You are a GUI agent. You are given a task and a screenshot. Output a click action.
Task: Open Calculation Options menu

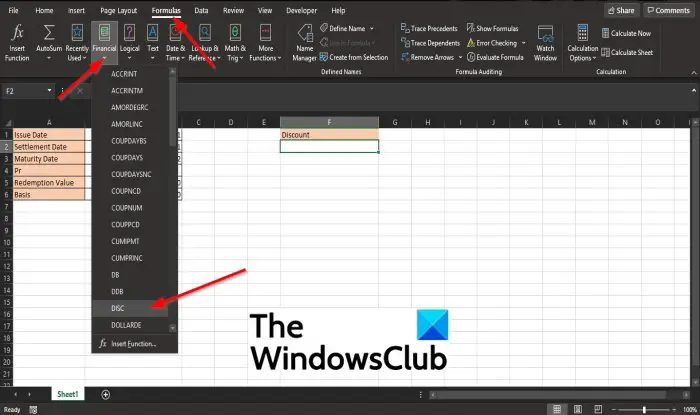[x=582, y=43]
